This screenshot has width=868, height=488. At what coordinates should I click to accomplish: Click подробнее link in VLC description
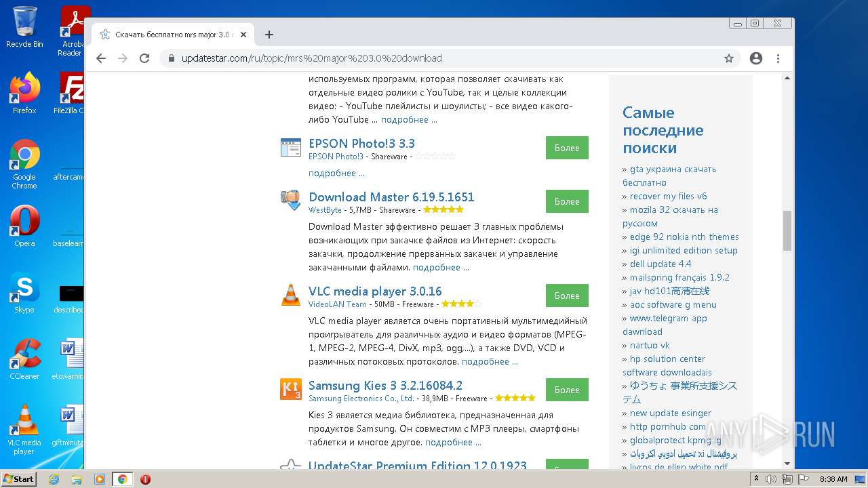[x=490, y=361]
